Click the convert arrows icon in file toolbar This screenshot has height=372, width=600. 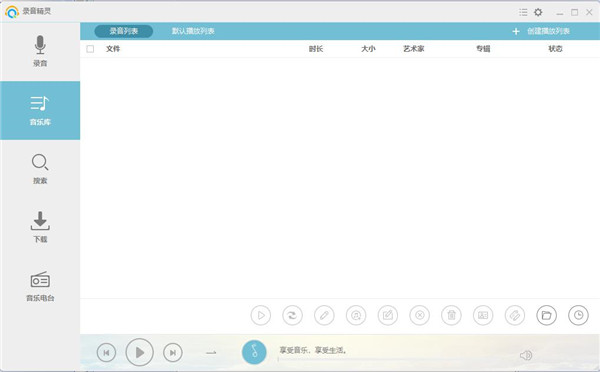click(292, 315)
